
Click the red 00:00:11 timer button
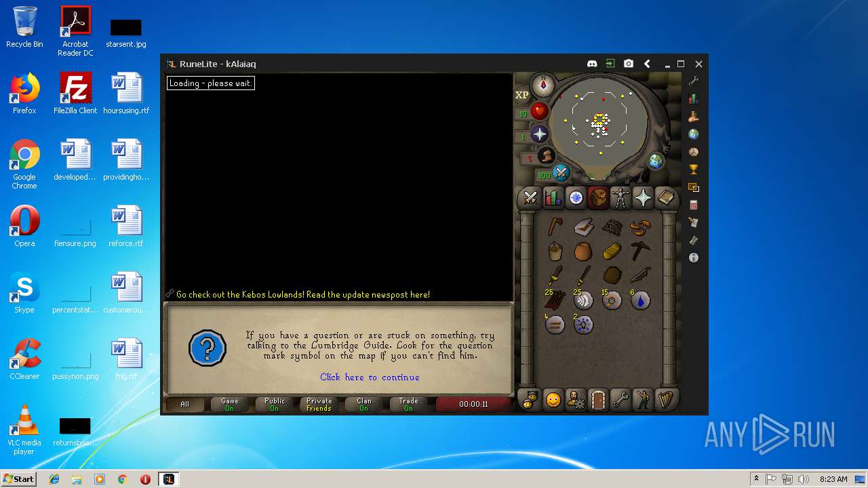[473, 404]
